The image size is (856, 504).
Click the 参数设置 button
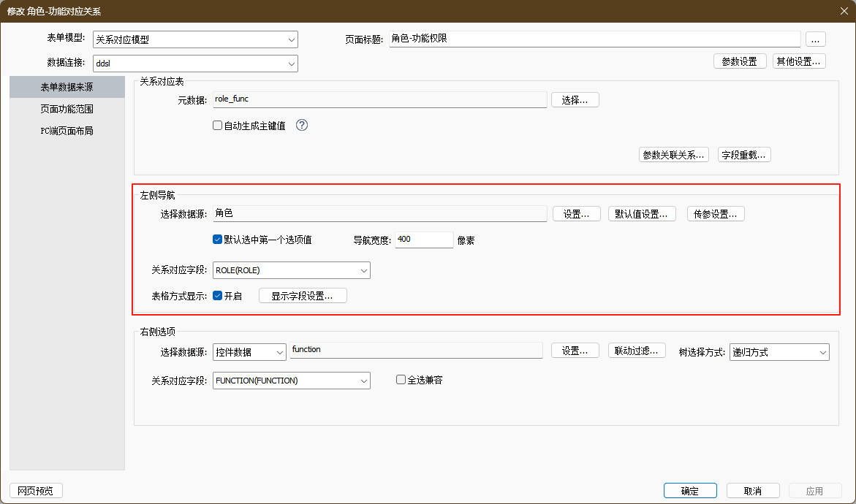click(739, 61)
